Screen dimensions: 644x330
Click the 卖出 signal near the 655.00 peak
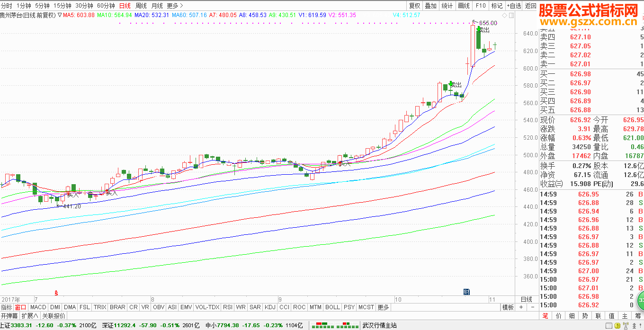click(x=483, y=30)
